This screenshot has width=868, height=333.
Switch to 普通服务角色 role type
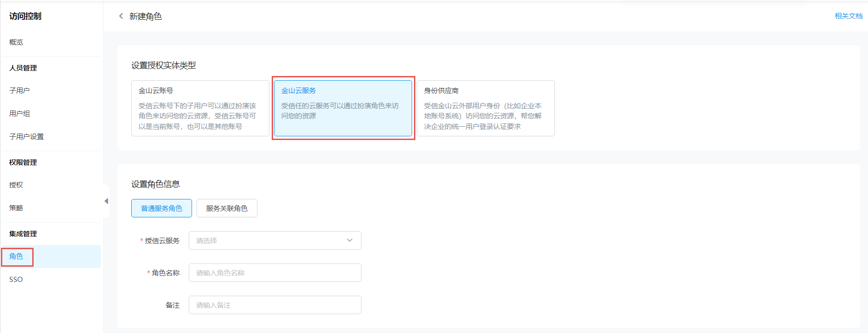click(162, 208)
